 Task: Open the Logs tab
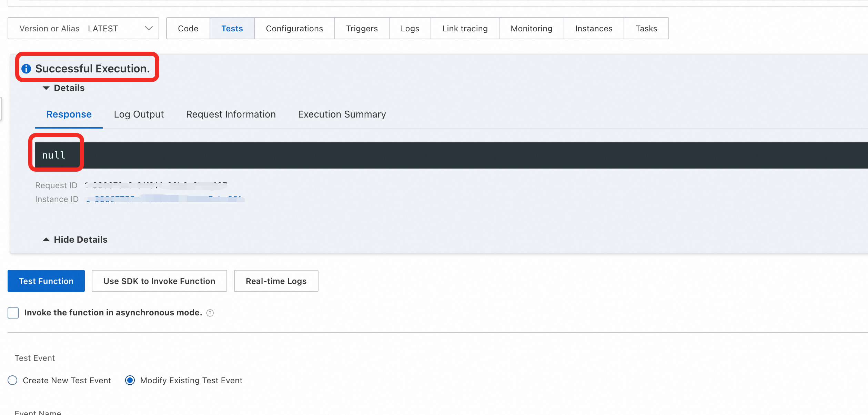coord(410,29)
